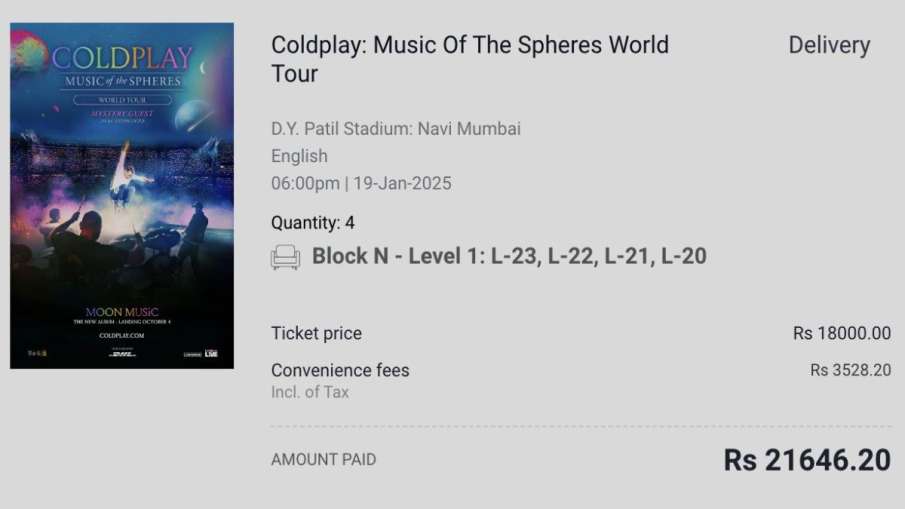Image resolution: width=905 pixels, height=509 pixels.
Task: Click the Quantity: 4 text
Action: [313, 223]
